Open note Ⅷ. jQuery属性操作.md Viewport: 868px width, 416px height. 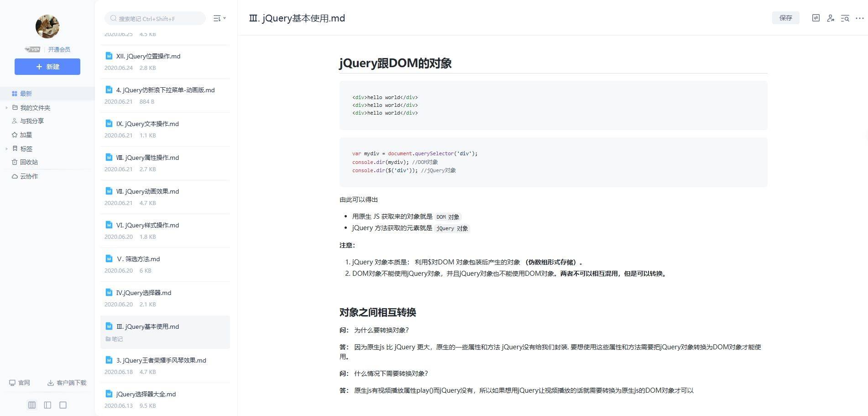(165, 163)
